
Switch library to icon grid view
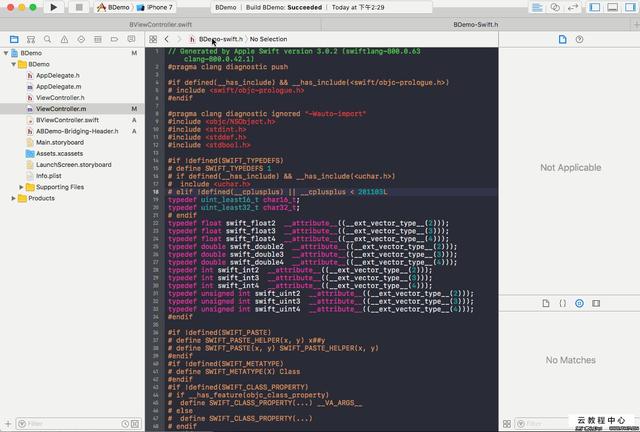coord(507,424)
